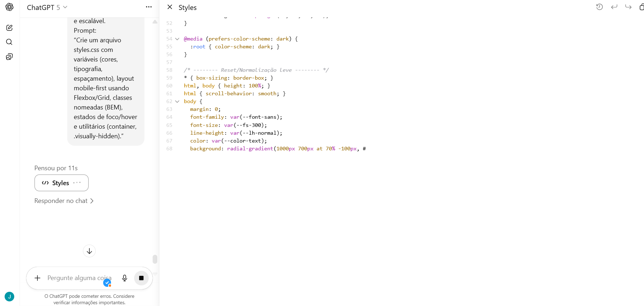Close the Styles canvas panel
Screen dimensions: 644x306
[x=170, y=7]
